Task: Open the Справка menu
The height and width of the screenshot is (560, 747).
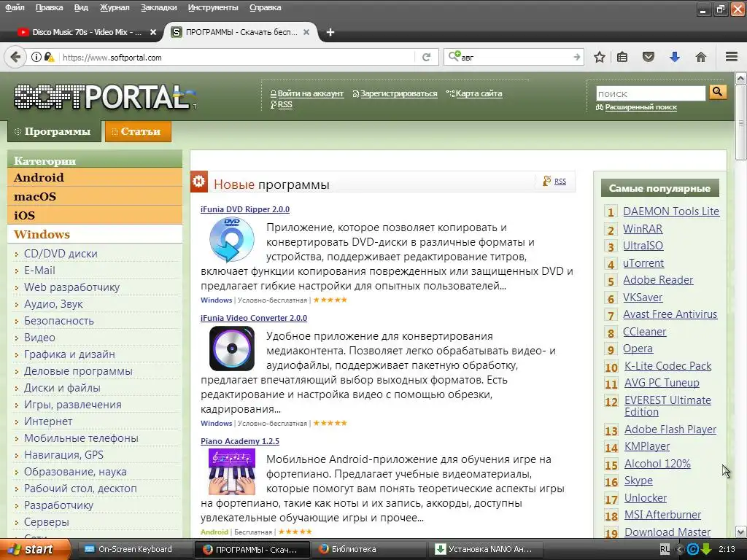Action: click(x=265, y=7)
